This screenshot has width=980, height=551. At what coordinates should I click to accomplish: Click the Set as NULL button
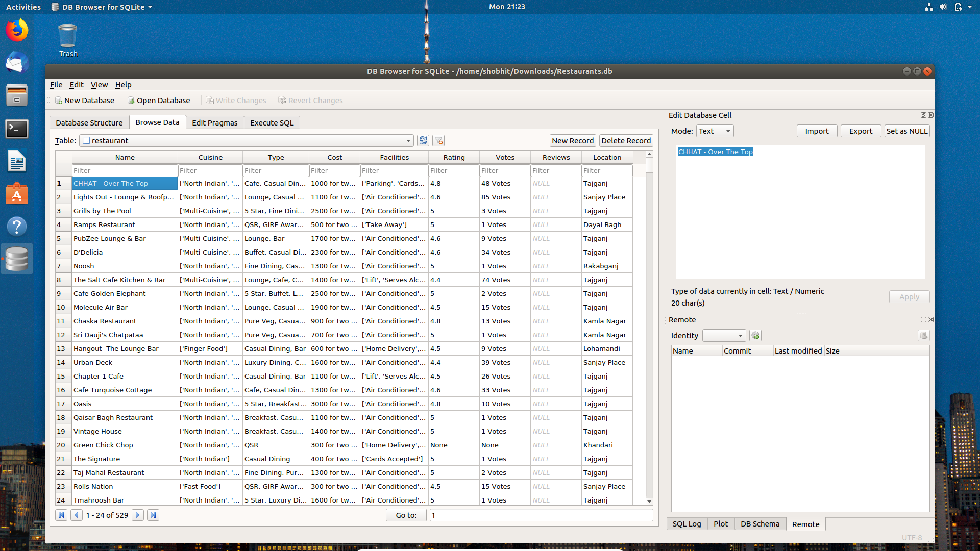(x=906, y=131)
